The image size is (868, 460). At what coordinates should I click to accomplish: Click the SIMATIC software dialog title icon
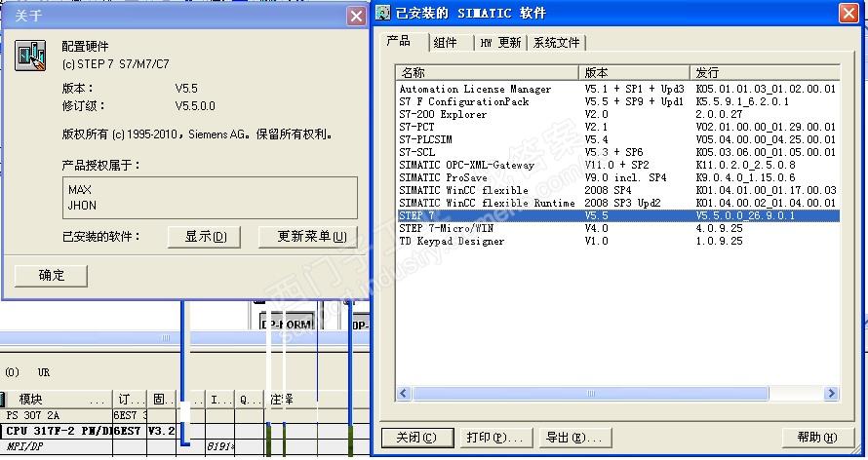382,12
